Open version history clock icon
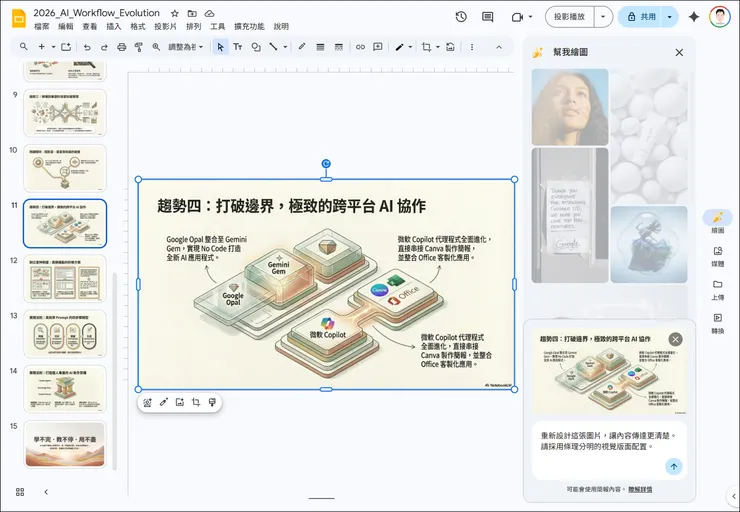 (461, 17)
